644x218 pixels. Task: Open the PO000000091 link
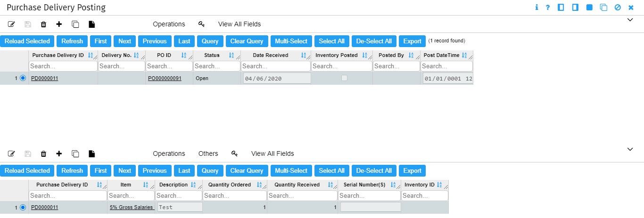tap(165, 78)
